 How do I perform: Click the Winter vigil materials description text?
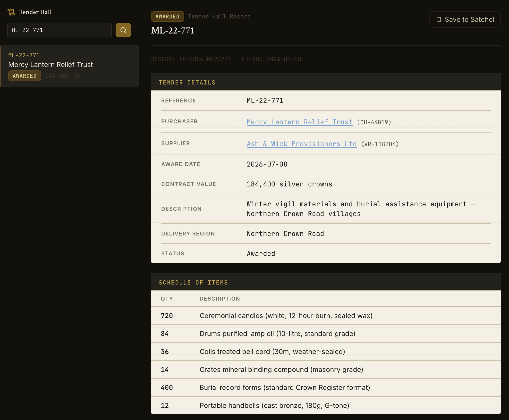[361, 209]
